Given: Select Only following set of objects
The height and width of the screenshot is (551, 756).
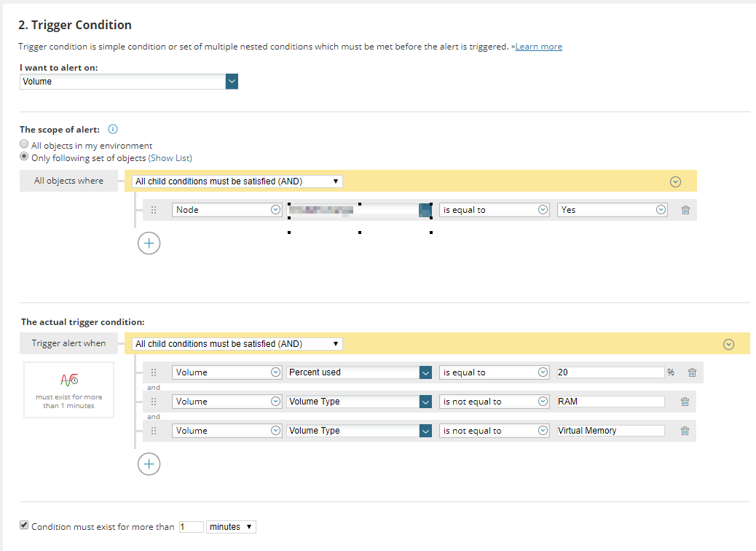Looking at the screenshot, I should (25, 157).
